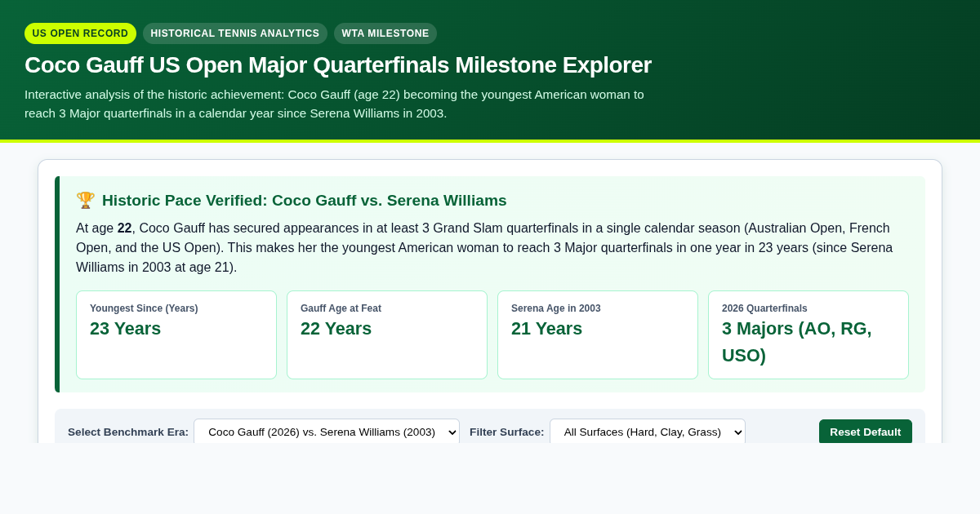Click the WTA MILESTONE tag
This screenshot has width=980, height=514.
coord(385,33)
